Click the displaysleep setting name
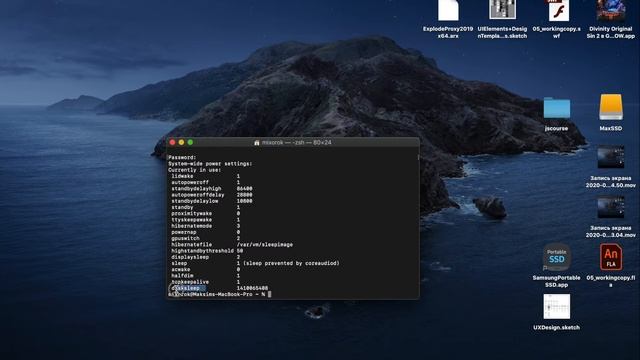 coord(190,257)
